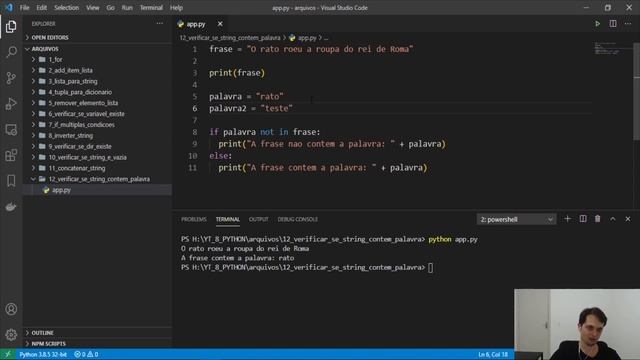Open the Terminal menu
This screenshot has height=360, width=640.
(151, 8)
